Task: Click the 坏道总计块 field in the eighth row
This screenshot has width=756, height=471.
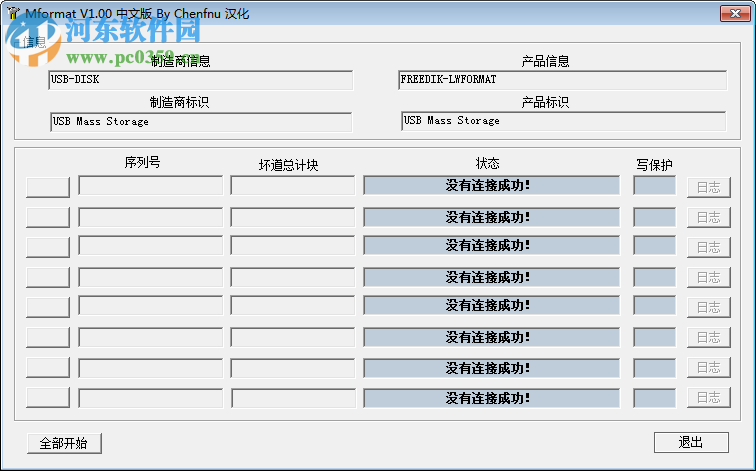Action: click(x=293, y=399)
